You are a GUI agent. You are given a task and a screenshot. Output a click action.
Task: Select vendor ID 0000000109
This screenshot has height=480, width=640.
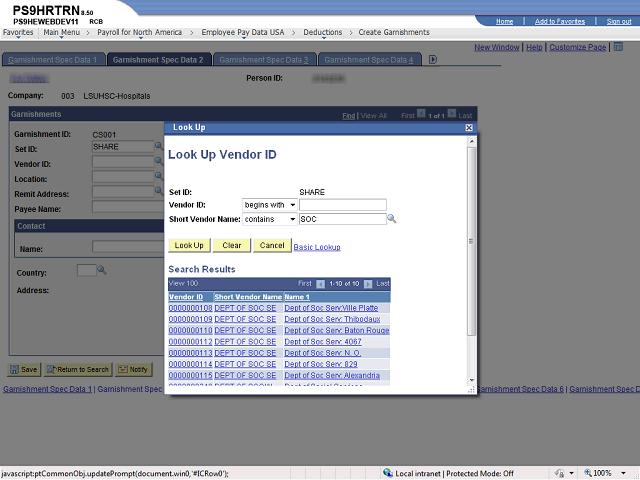click(190, 319)
